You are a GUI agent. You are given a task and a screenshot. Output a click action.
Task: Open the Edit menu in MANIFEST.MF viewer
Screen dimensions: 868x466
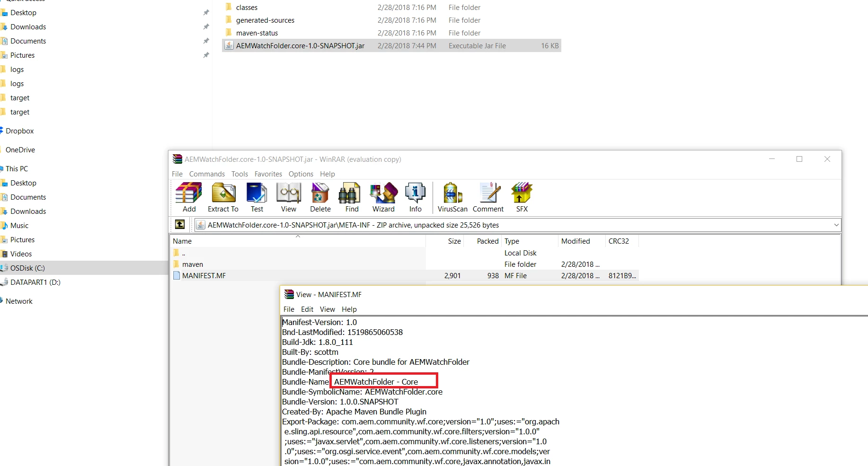tap(307, 309)
